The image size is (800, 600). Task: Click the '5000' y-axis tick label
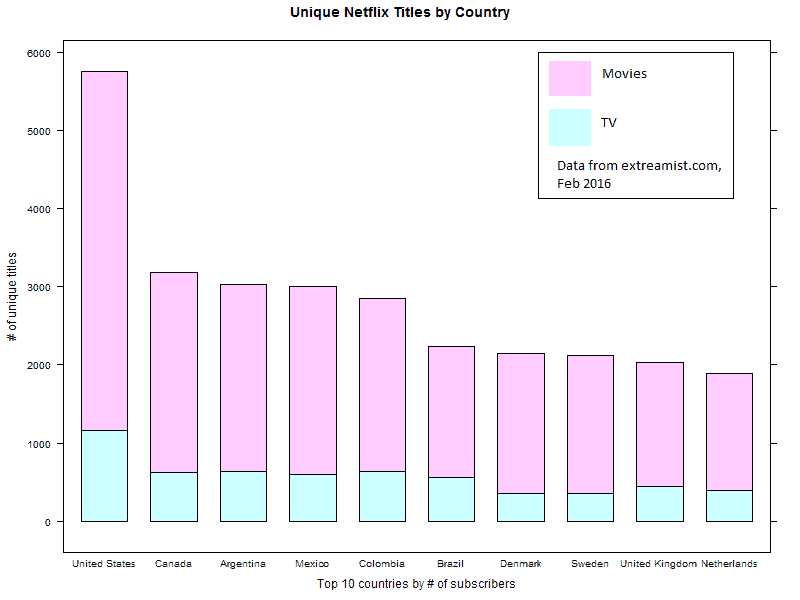point(39,131)
